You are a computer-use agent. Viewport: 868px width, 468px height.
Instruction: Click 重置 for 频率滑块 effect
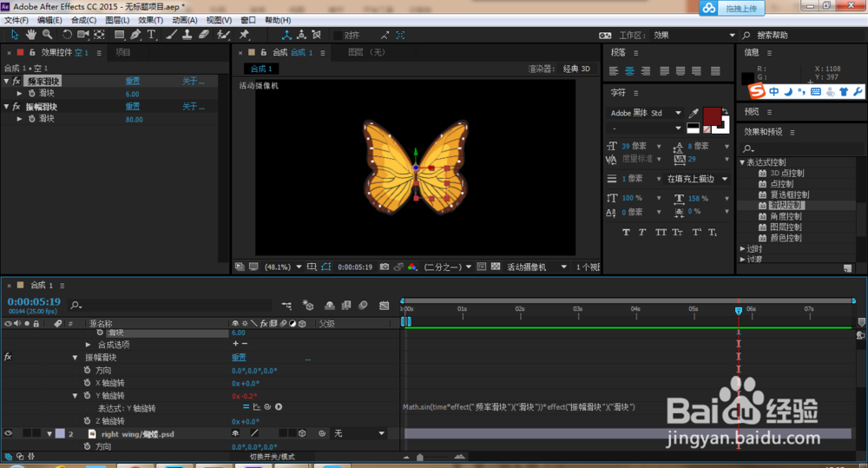click(132, 81)
